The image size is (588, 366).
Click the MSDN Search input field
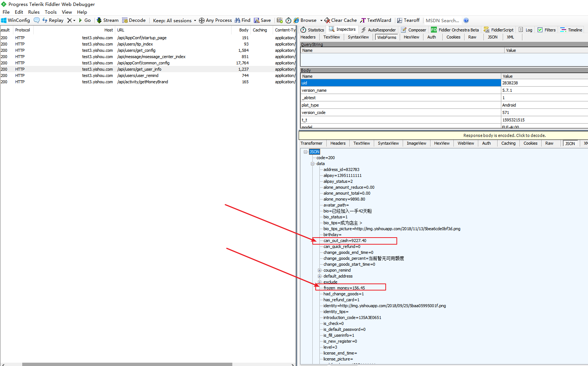[442, 20]
